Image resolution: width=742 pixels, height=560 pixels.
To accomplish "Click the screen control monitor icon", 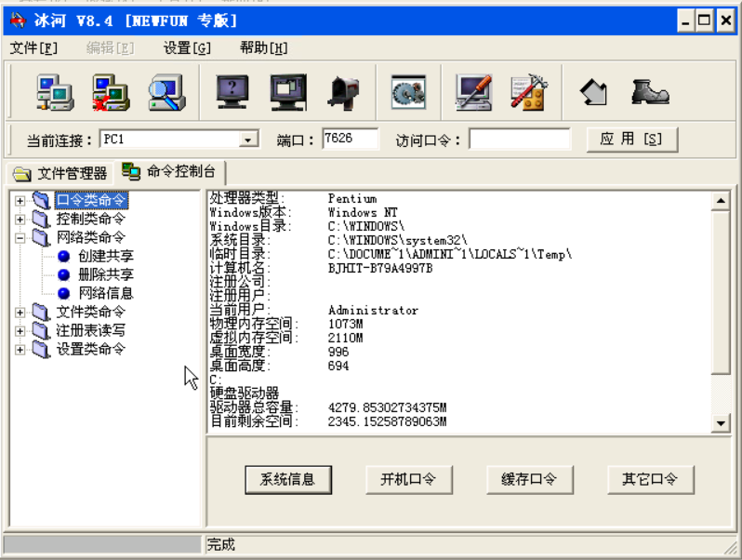I will pos(288,92).
